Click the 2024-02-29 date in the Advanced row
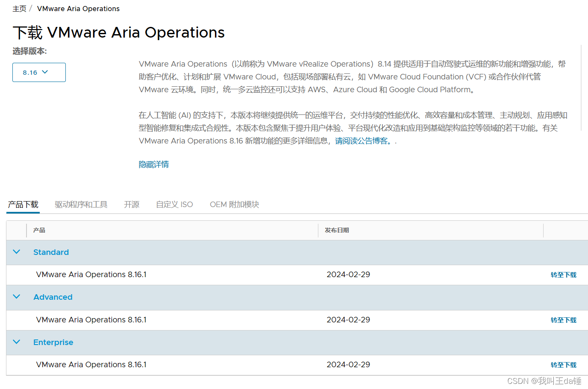Image resolution: width=588 pixels, height=389 pixels. (x=348, y=320)
